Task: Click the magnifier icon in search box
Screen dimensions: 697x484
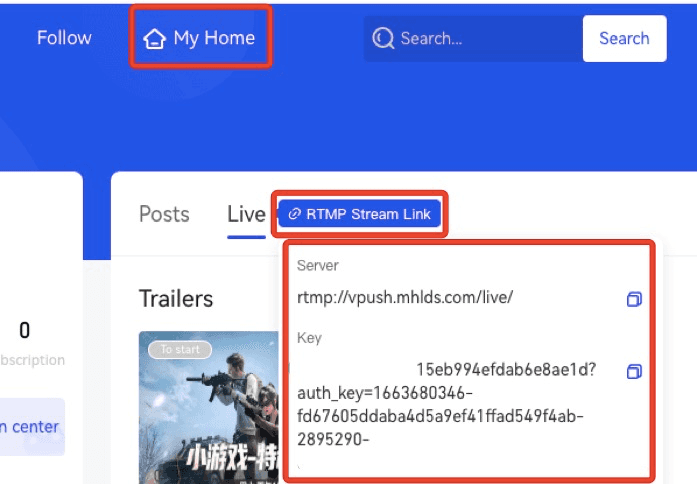Action: (384, 39)
